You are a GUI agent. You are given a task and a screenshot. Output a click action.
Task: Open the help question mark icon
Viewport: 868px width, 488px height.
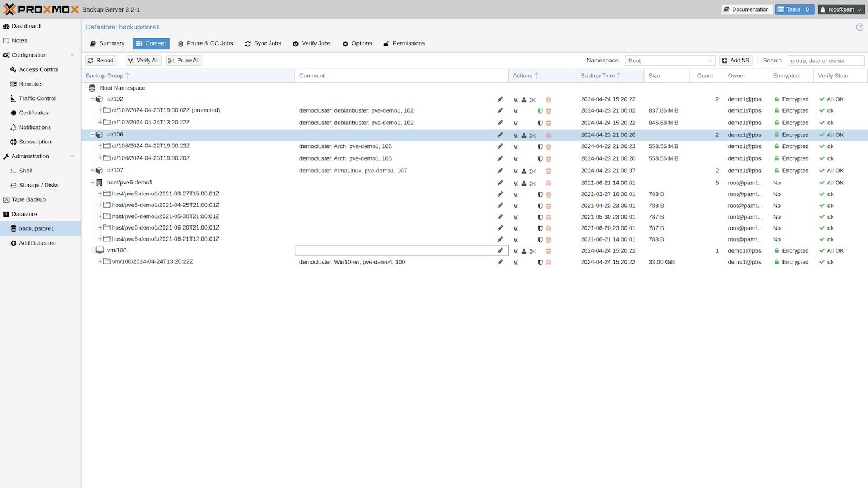860,27
